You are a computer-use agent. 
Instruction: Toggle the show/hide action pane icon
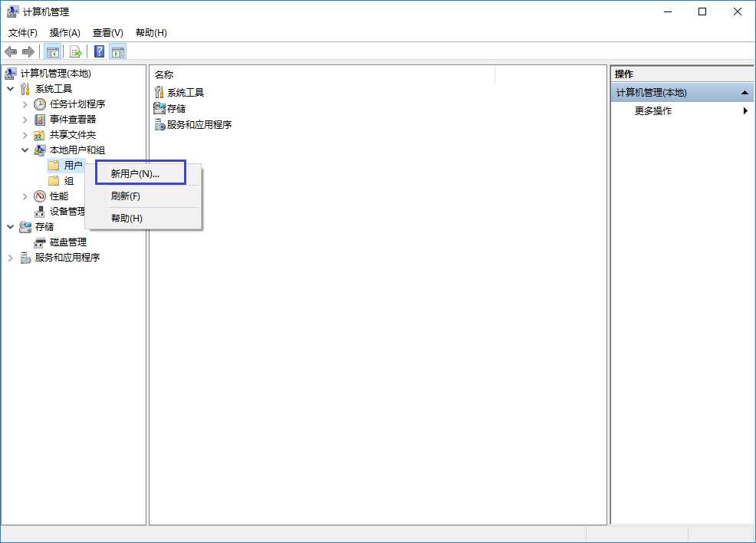[118, 51]
